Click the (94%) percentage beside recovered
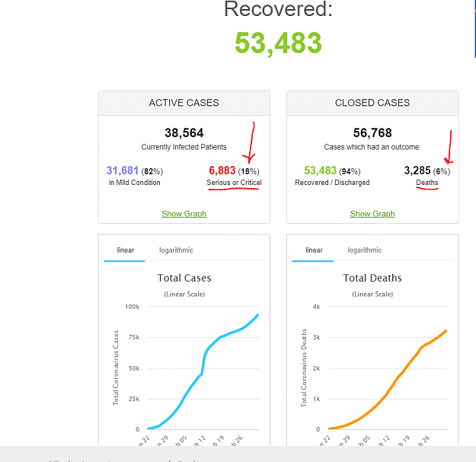The width and height of the screenshot is (476, 462). [x=350, y=172]
